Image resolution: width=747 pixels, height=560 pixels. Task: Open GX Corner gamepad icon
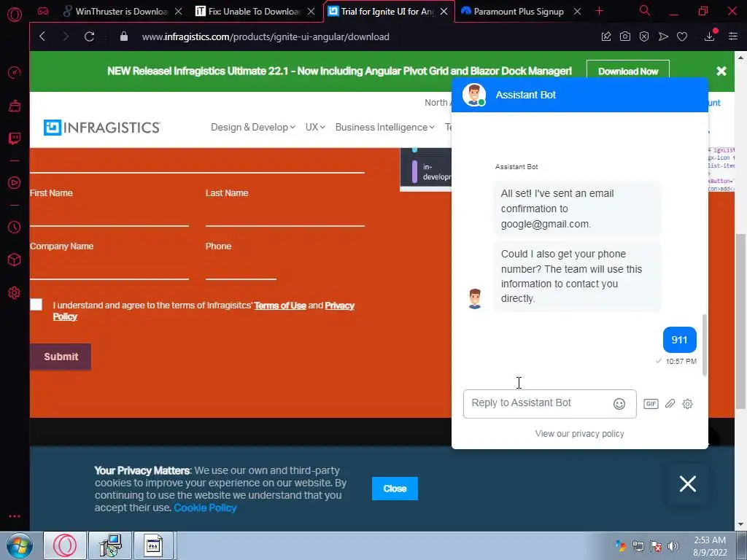click(x=43, y=12)
